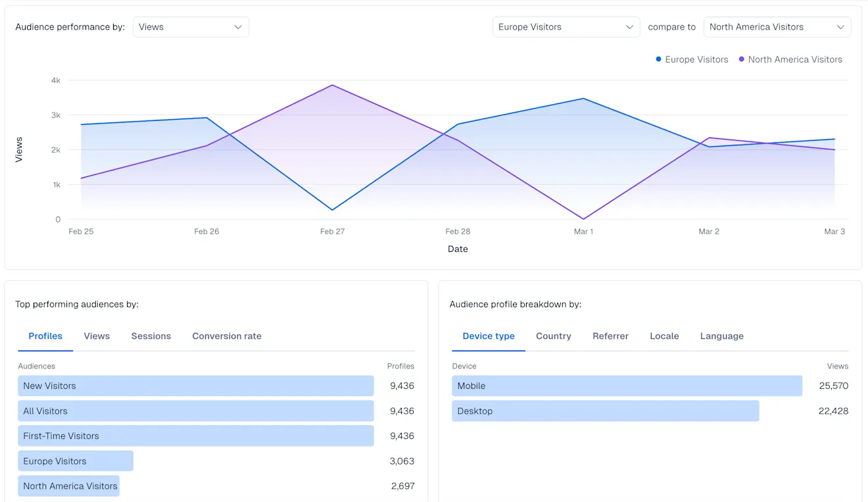
Task: Switch to the Sessions tab
Action: [x=151, y=336]
